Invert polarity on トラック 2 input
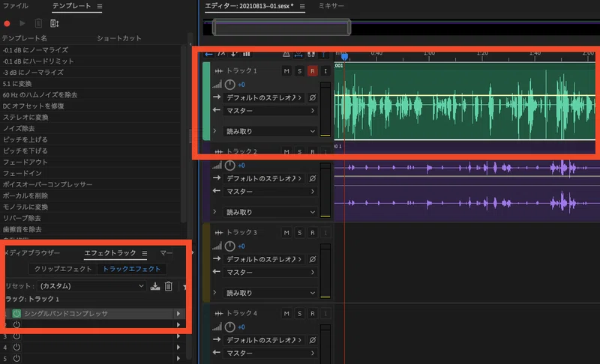This screenshot has height=364, width=600. pyautogui.click(x=313, y=178)
